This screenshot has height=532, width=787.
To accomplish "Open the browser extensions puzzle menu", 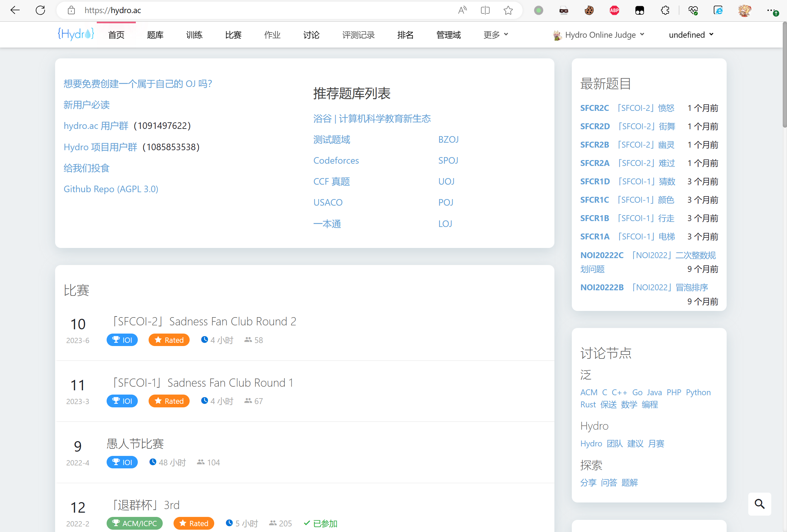I will tap(665, 10).
